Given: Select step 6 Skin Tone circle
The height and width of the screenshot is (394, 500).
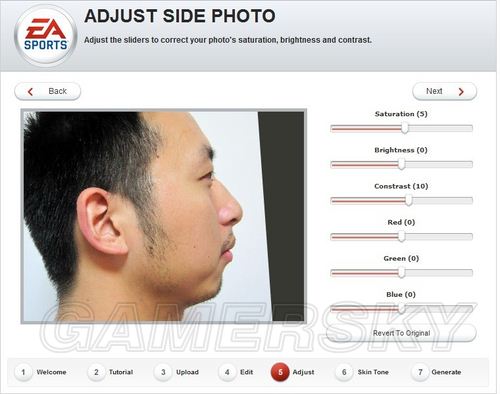Looking at the screenshot, I should pyautogui.click(x=344, y=372).
